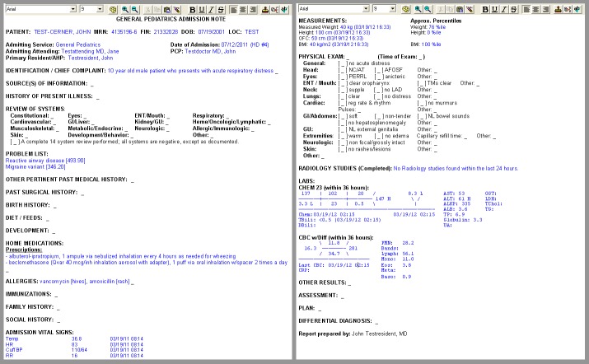Check the 'reg rate & rhythm' Cardiac box
589x364 pixels.
pos(342,103)
